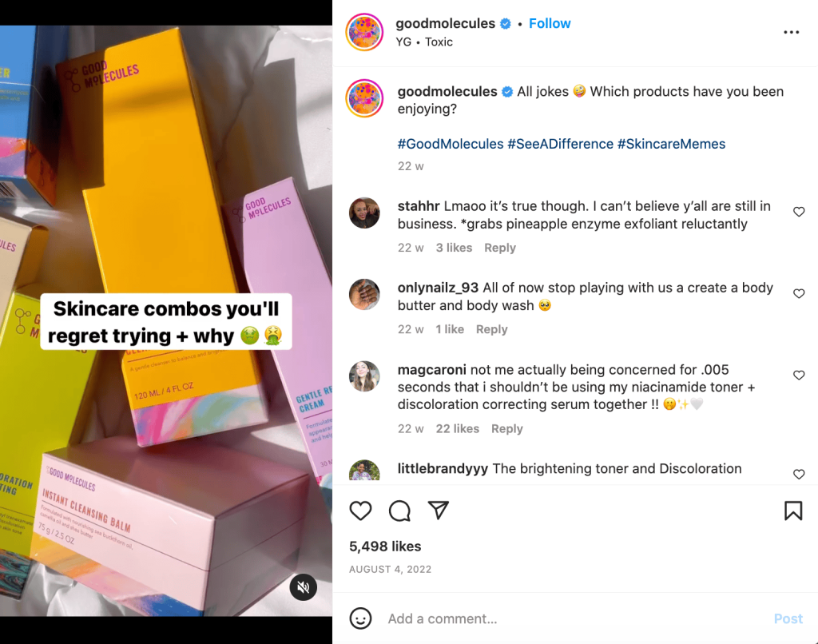This screenshot has width=818, height=644.
Task: Open comments using the speech bubble icon
Action: (x=399, y=511)
